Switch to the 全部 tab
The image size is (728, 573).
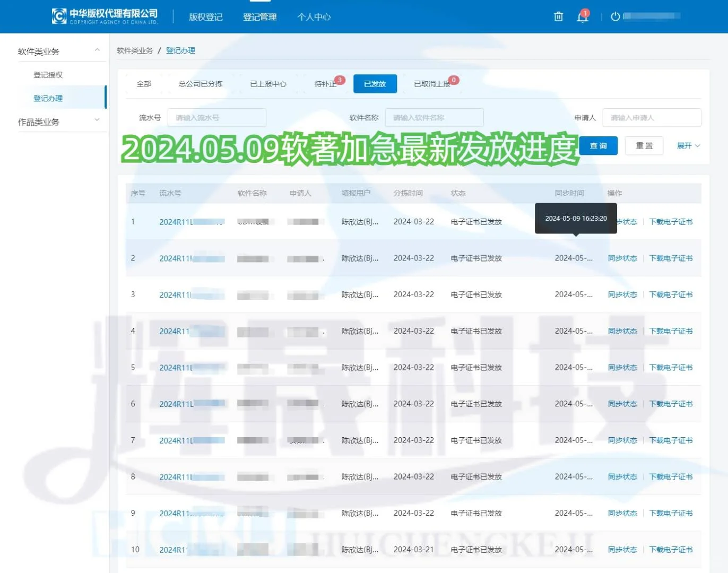coord(143,83)
